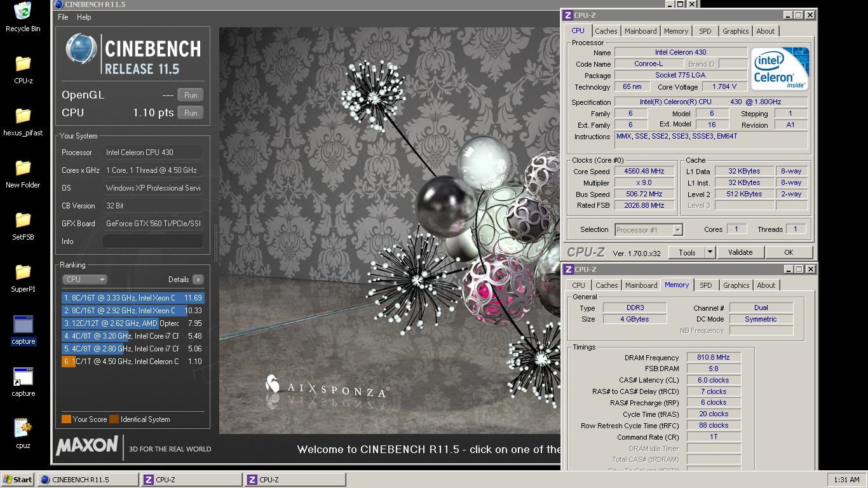Click the Core Speed 4560.48 MHz value
The height and width of the screenshot is (488, 868).
[644, 172]
